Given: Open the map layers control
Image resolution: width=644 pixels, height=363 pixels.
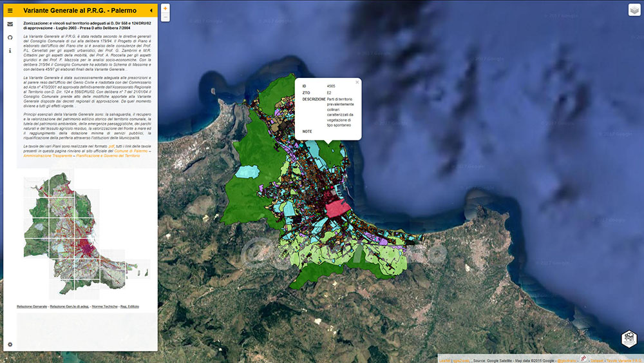Looking at the screenshot, I should 634,10.
